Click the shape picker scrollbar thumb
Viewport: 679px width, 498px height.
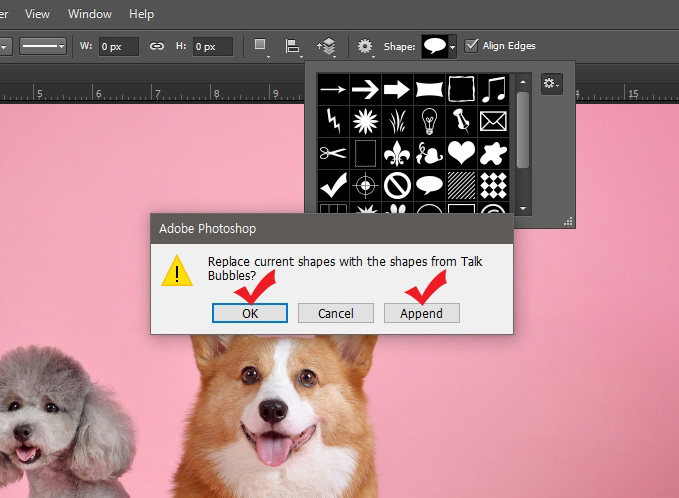coord(523,129)
